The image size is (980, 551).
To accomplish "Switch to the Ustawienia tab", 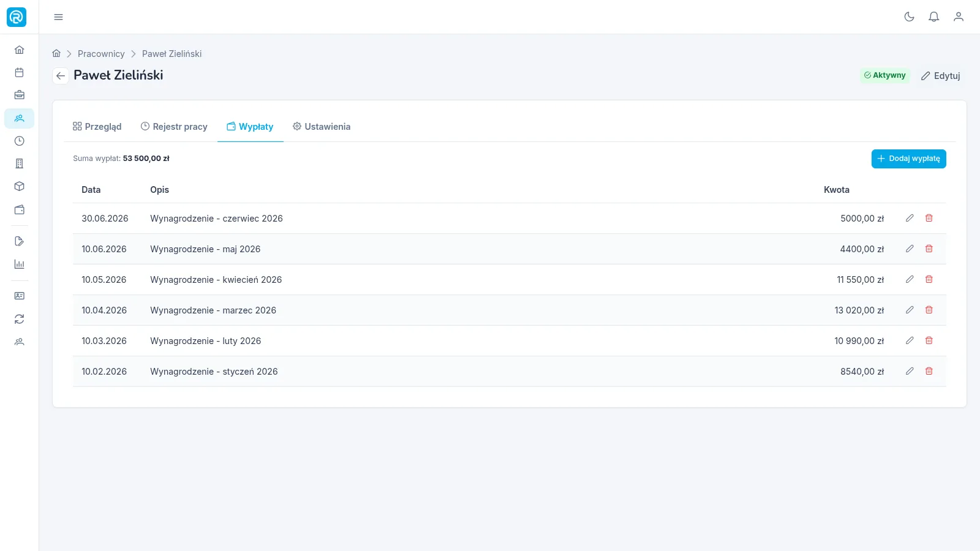I will point(322,127).
